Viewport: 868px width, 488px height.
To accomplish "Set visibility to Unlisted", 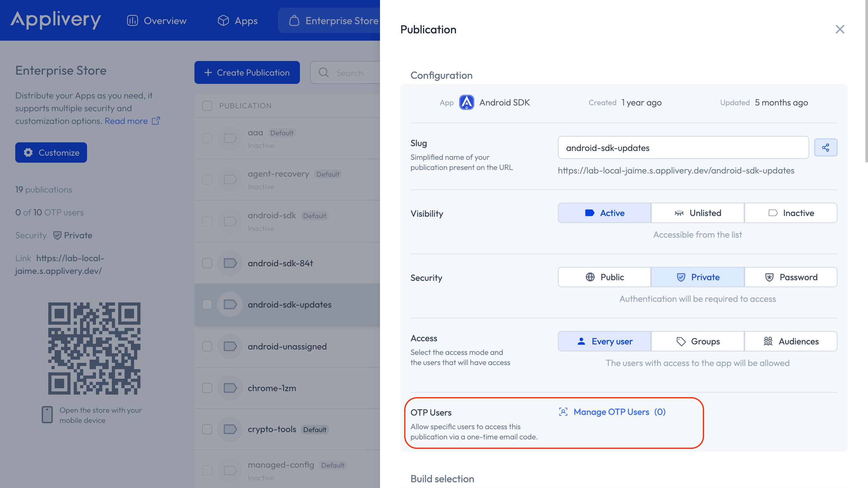I will click(x=697, y=213).
